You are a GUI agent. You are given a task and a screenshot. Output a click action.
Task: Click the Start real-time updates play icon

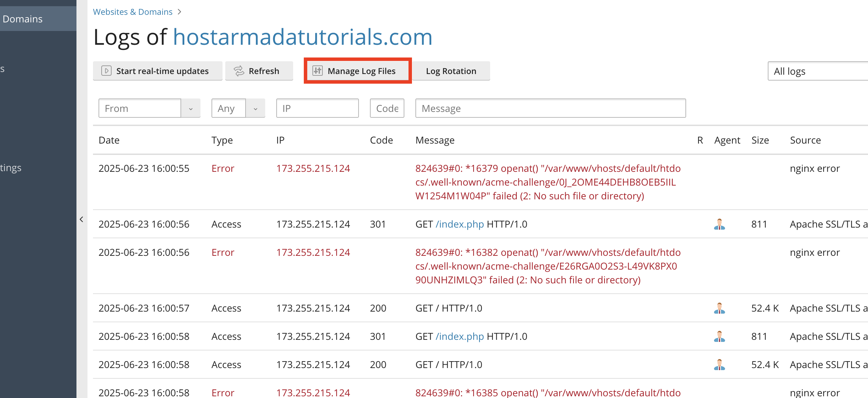tap(106, 71)
